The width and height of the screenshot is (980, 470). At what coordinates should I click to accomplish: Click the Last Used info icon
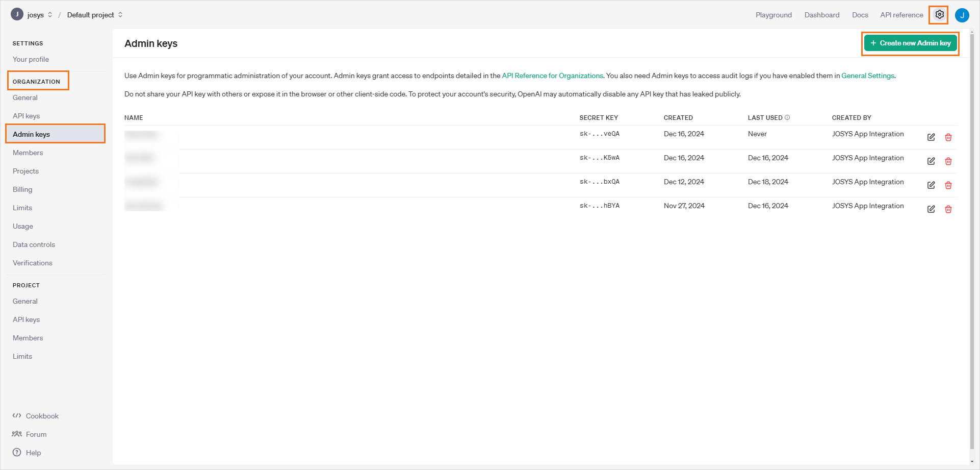click(787, 117)
